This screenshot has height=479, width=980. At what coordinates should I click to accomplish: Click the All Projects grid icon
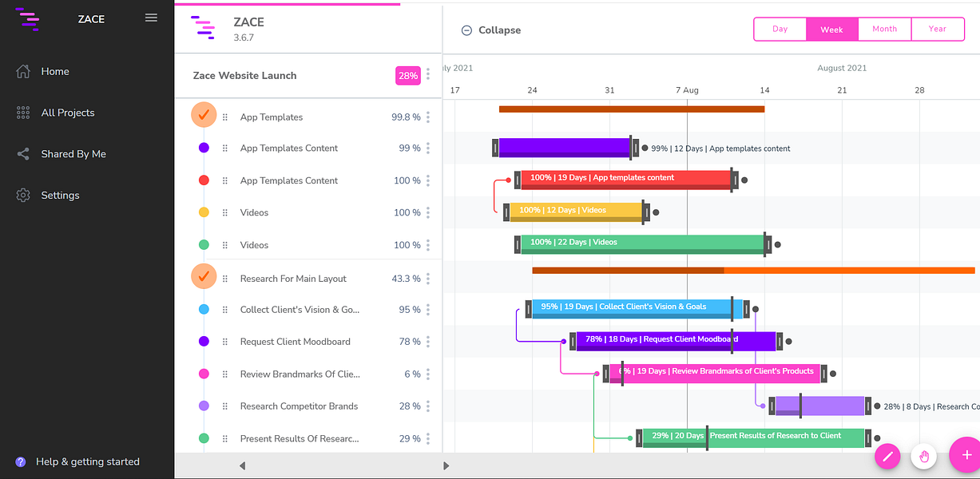(x=23, y=113)
